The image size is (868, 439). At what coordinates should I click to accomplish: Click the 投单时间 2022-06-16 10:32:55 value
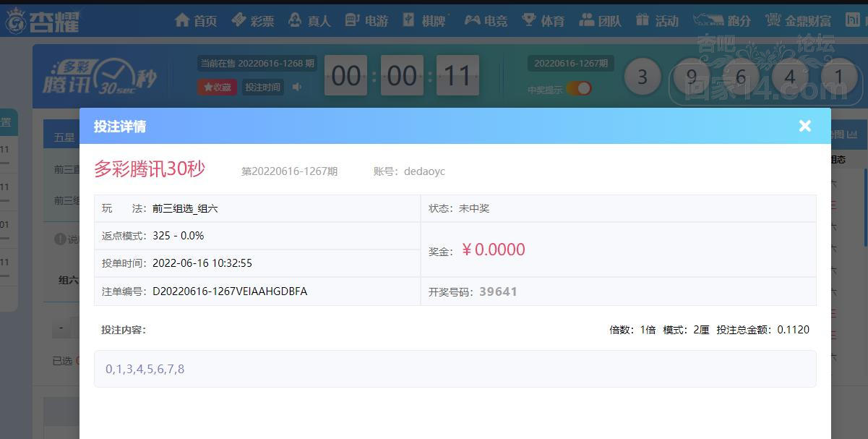click(x=202, y=263)
